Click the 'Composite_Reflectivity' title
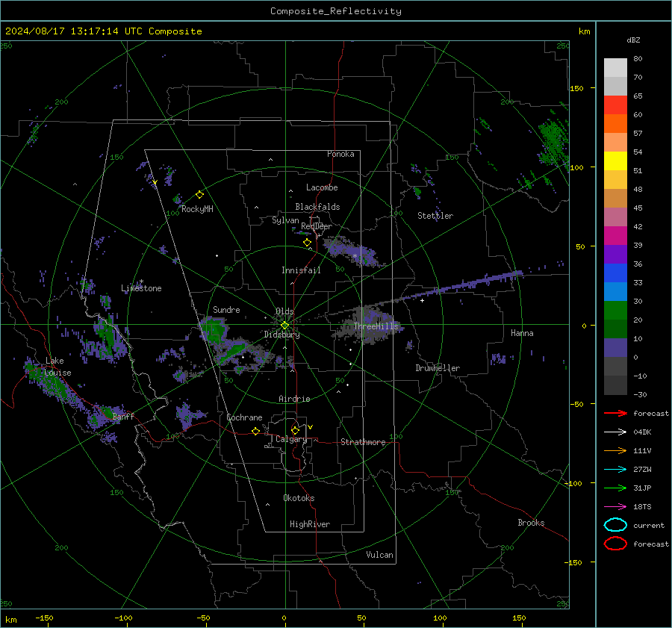 pyautogui.click(x=335, y=11)
